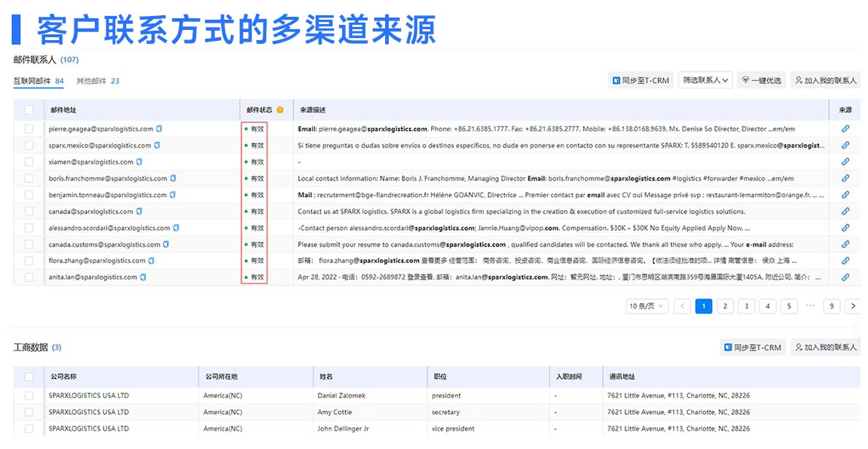Check the row for SPARXLOGISTICS USA LTD with Daniel Zalomek
Viewport: 868px width, 449px height.
(x=28, y=394)
